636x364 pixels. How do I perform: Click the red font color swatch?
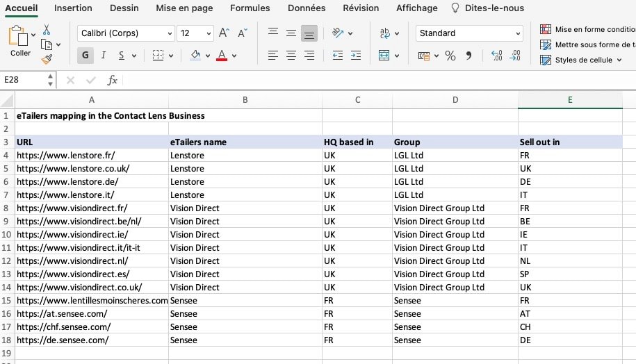coord(222,56)
